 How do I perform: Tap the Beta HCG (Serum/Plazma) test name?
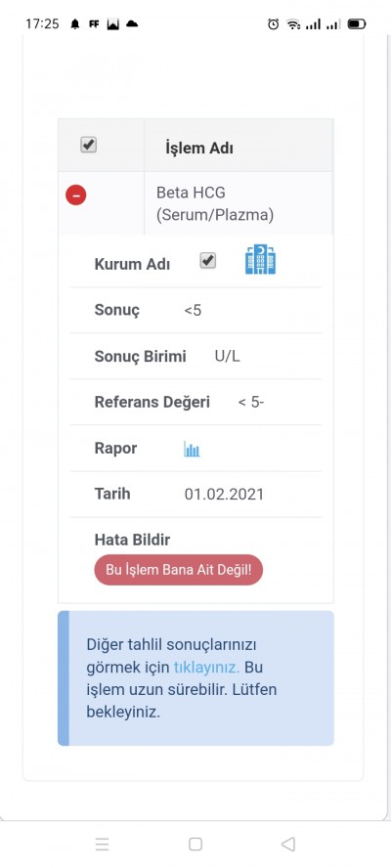coord(215,203)
